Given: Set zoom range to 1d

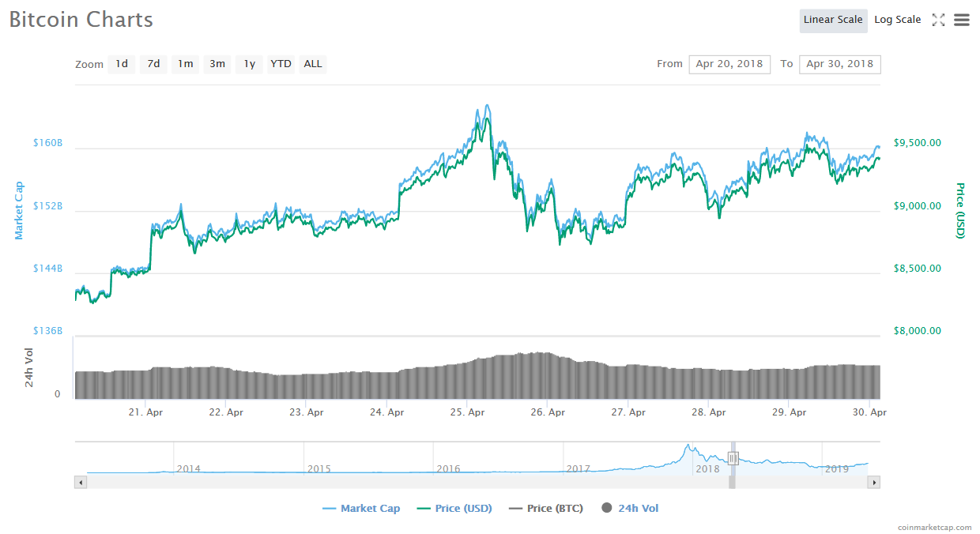Looking at the screenshot, I should point(122,64).
